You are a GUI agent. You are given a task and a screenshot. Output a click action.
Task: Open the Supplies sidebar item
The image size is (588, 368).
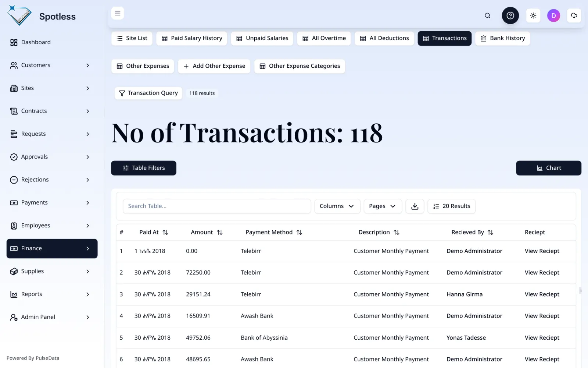point(52,271)
